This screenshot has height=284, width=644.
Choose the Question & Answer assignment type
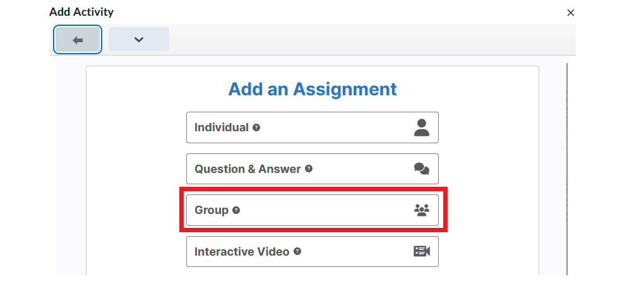[312, 169]
